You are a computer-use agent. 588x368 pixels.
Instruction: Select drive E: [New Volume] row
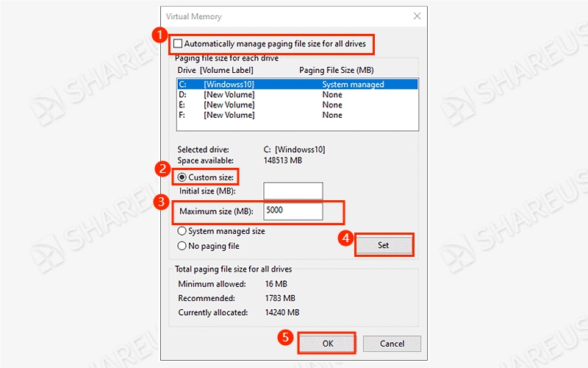[298, 105]
